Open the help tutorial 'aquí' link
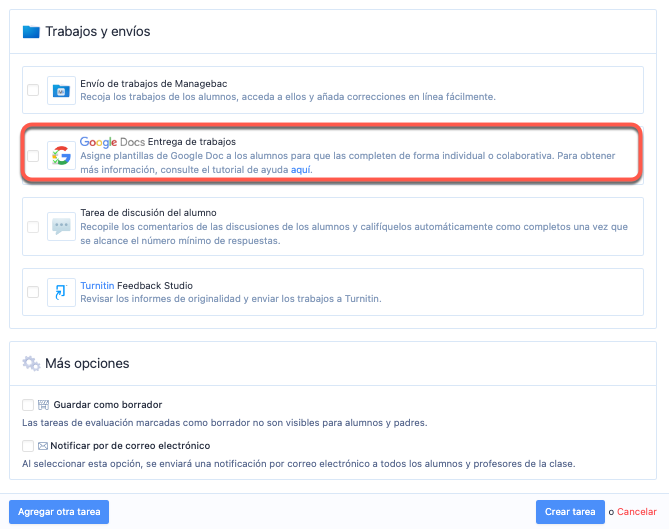The image size is (669, 529). tap(300, 170)
